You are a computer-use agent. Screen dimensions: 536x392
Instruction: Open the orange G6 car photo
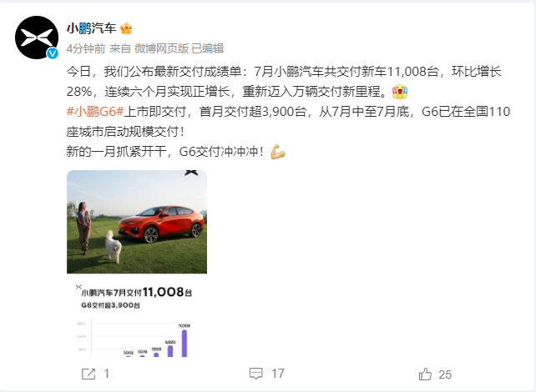137,222
